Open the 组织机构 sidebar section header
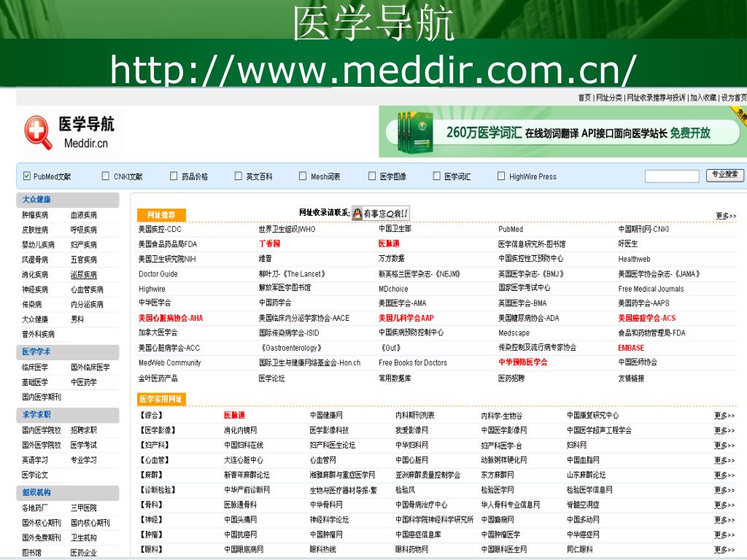Screen dimensions: 747x560 [x=68, y=492]
